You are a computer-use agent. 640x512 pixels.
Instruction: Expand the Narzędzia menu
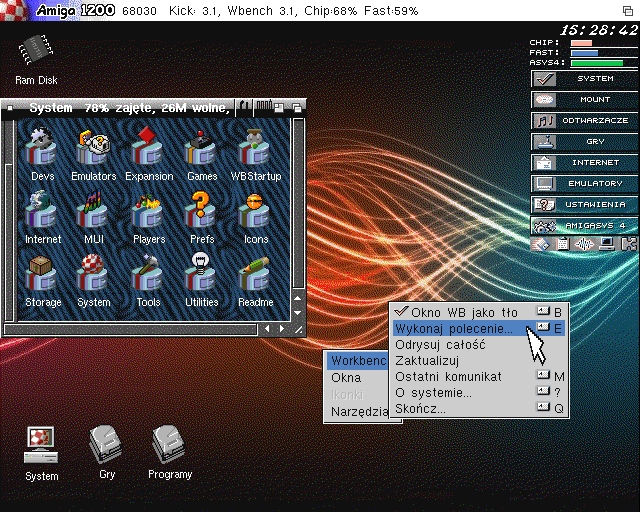coord(358,412)
